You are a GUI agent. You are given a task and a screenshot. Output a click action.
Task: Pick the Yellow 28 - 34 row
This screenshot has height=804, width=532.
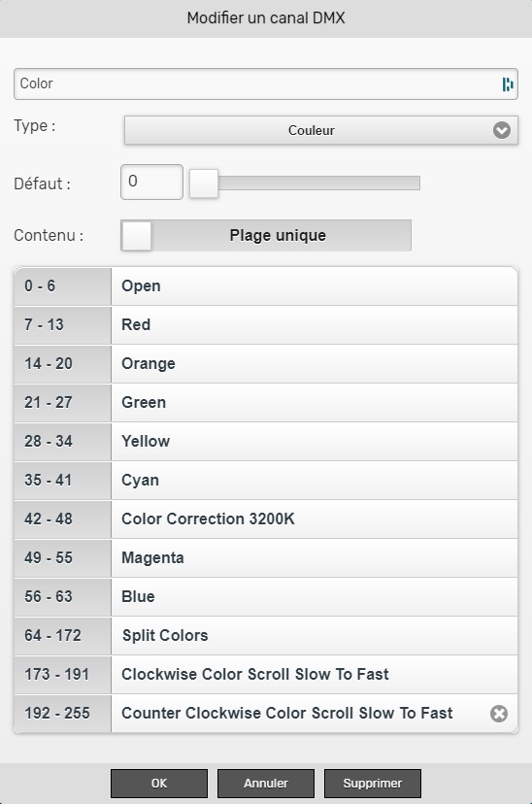pyautogui.click(x=266, y=442)
